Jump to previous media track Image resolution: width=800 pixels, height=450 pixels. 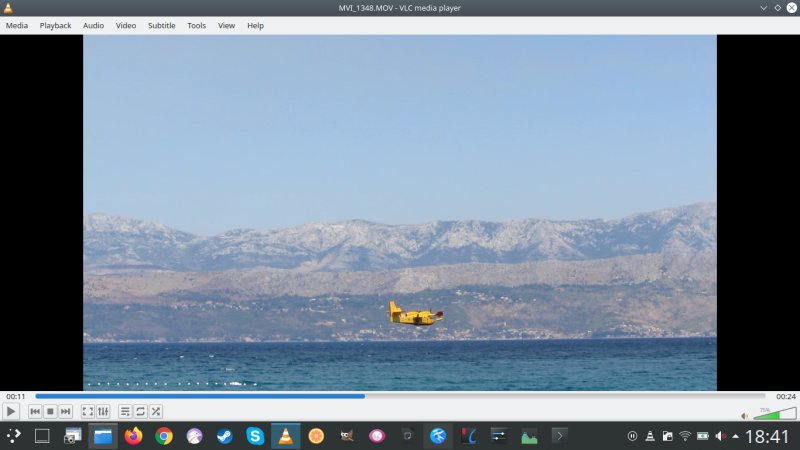coord(35,411)
